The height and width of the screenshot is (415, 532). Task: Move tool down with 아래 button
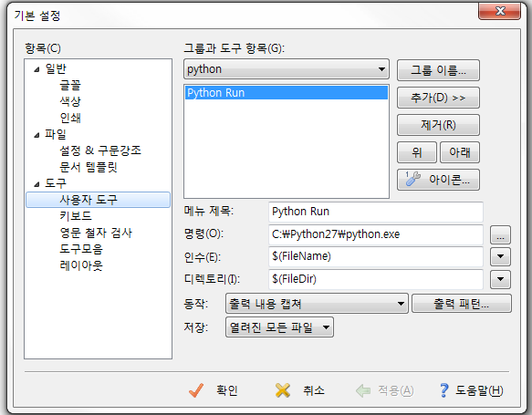[x=460, y=152]
